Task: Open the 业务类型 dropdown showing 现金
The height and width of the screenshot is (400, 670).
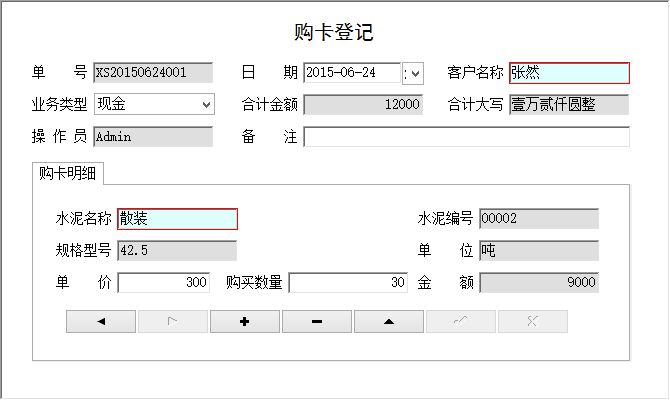Action: (206, 104)
